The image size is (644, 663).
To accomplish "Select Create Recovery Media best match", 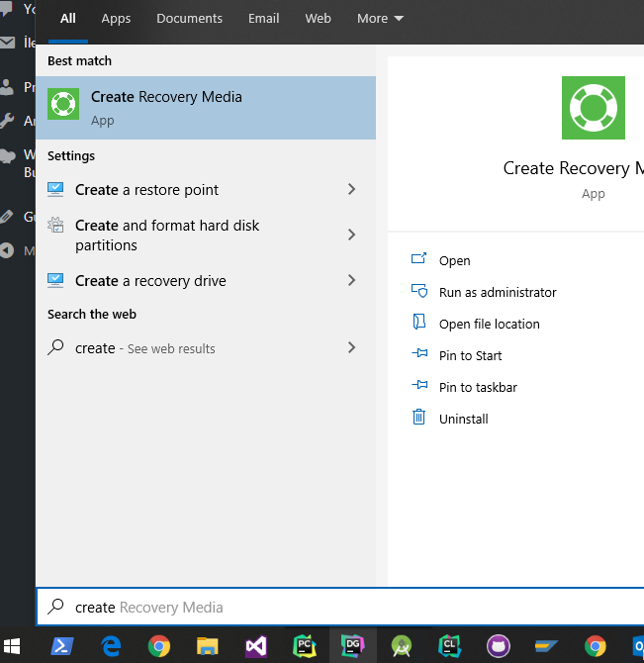I will click(x=206, y=108).
